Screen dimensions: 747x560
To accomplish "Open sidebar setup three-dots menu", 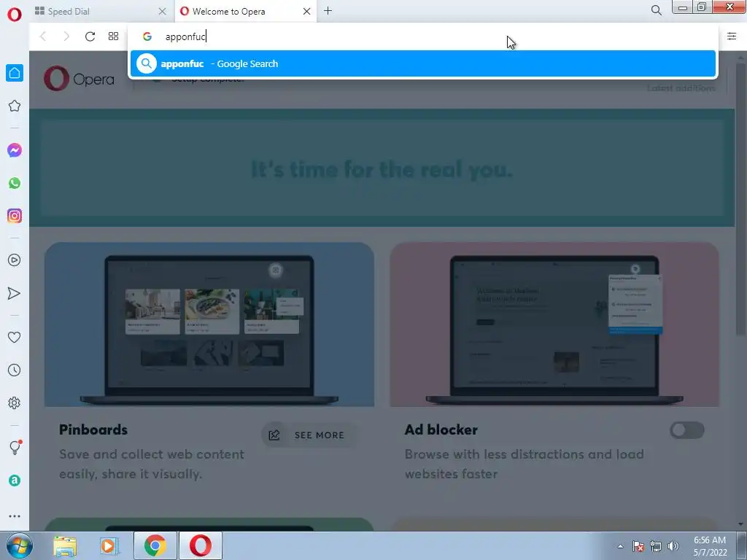I will coord(15,516).
